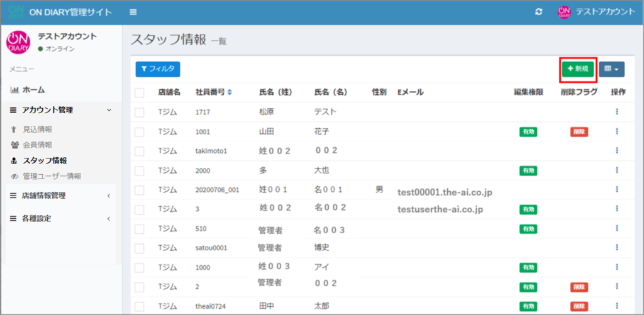Open the action menu for 山田 花子 row
The width and height of the screenshot is (644, 315).
[617, 131]
